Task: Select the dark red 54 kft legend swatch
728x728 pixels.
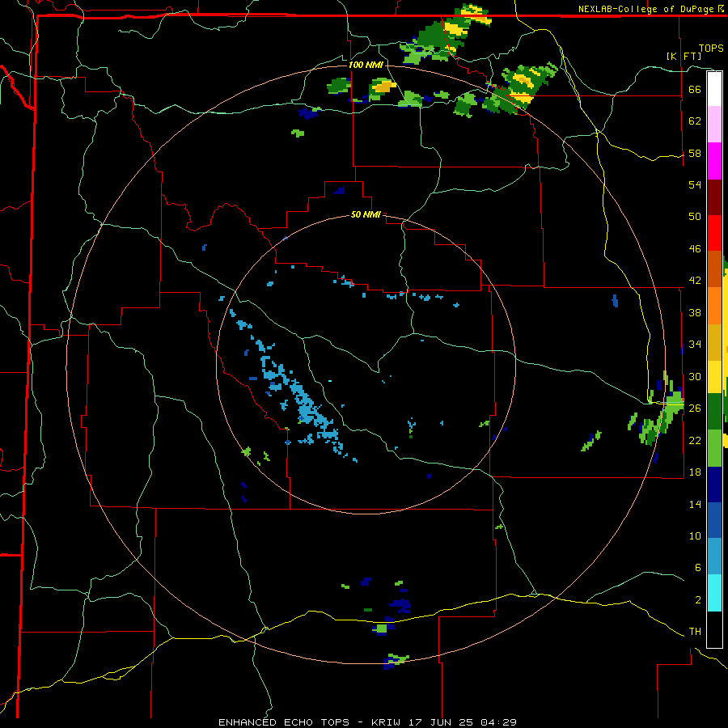Action: (x=714, y=197)
